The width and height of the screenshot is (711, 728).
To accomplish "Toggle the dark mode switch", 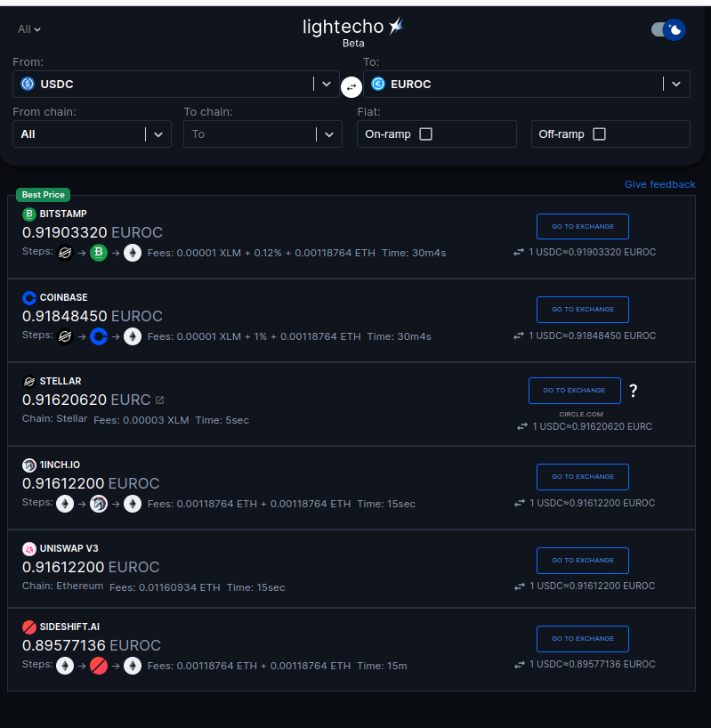I will coord(667,29).
